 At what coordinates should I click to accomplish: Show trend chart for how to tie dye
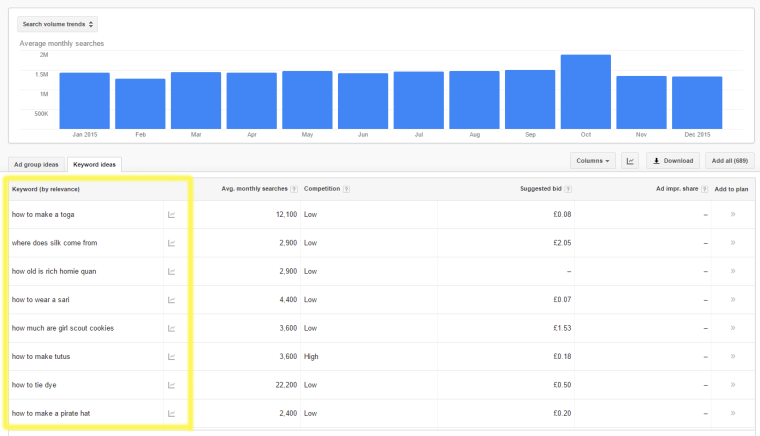[x=172, y=385]
